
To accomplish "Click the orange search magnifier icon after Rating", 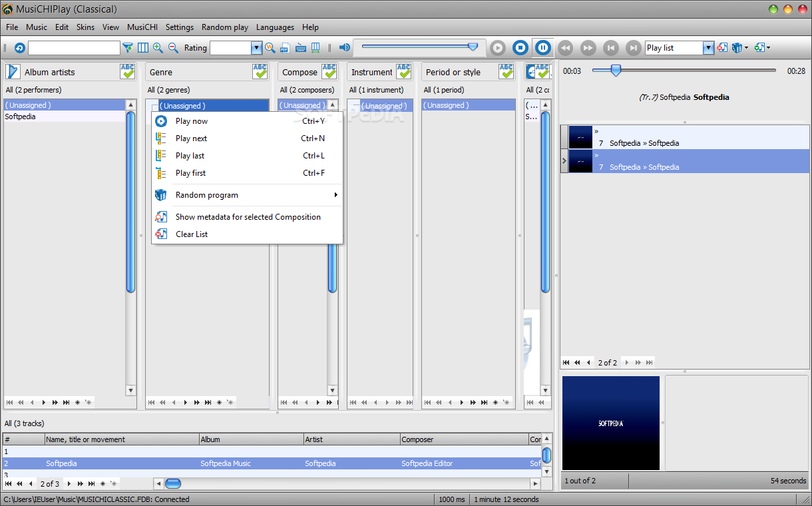I will (x=270, y=48).
